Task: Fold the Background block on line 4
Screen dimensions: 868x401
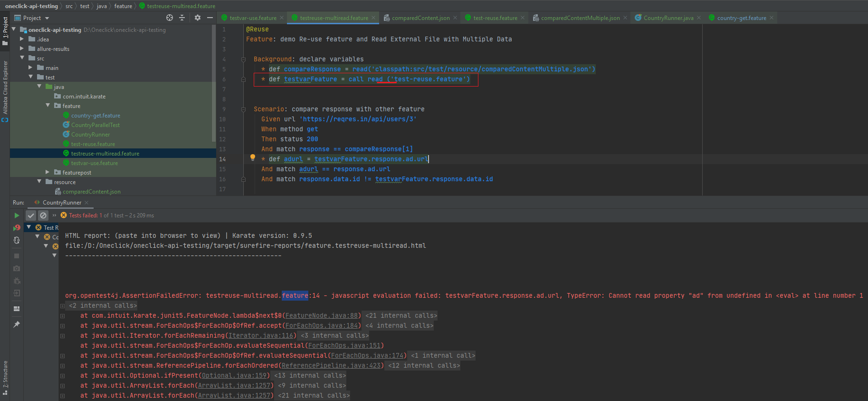Action: [243, 59]
